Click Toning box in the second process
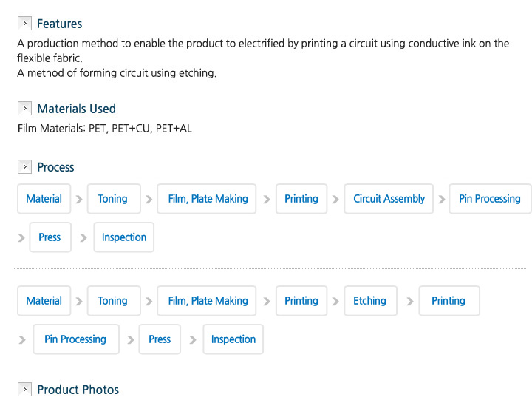 point(114,301)
